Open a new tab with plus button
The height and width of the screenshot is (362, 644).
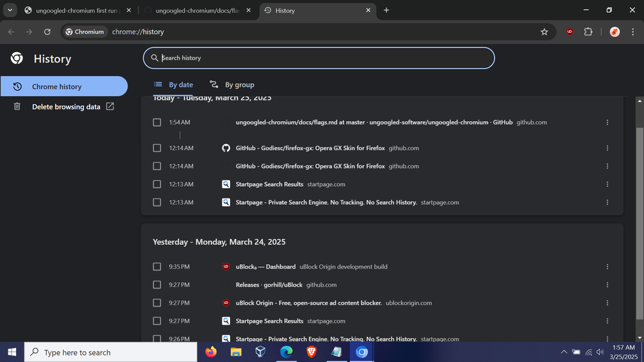(x=386, y=10)
